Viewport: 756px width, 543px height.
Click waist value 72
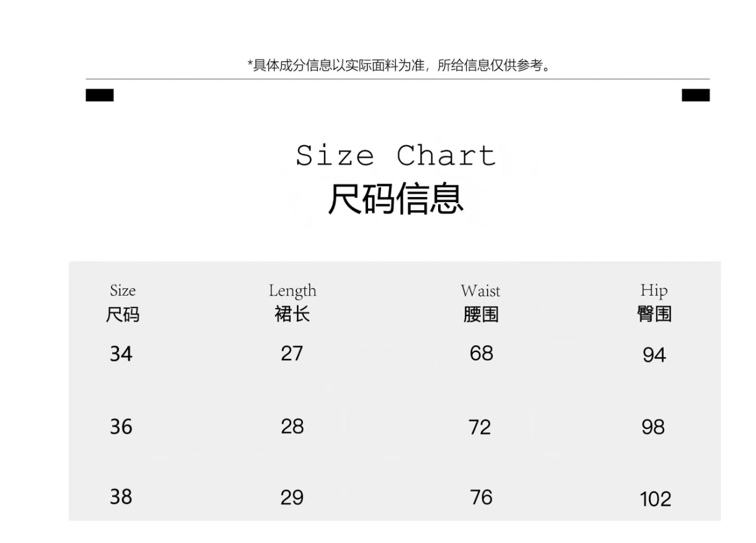tap(480, 428)
